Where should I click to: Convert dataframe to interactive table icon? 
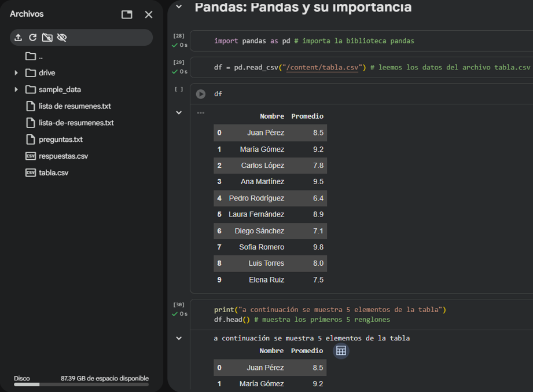[x=341, y=350]
